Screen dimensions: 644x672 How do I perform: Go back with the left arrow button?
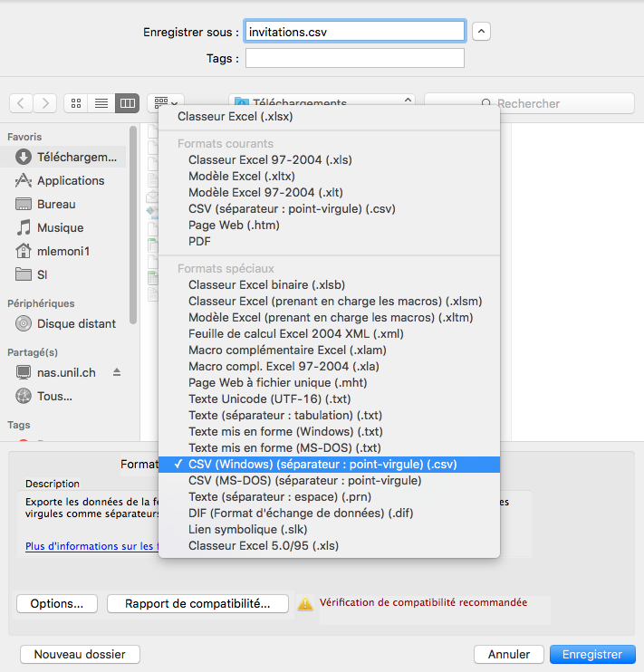point(22,103)
